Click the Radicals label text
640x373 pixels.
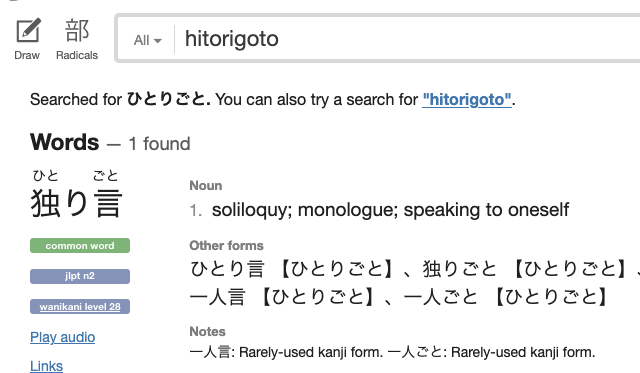77,55
